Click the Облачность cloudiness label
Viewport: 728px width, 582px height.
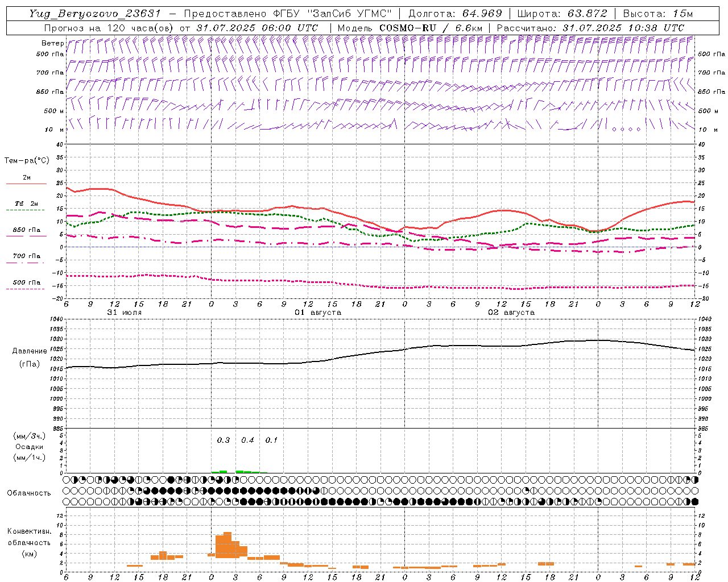click(x=29, y=493)
